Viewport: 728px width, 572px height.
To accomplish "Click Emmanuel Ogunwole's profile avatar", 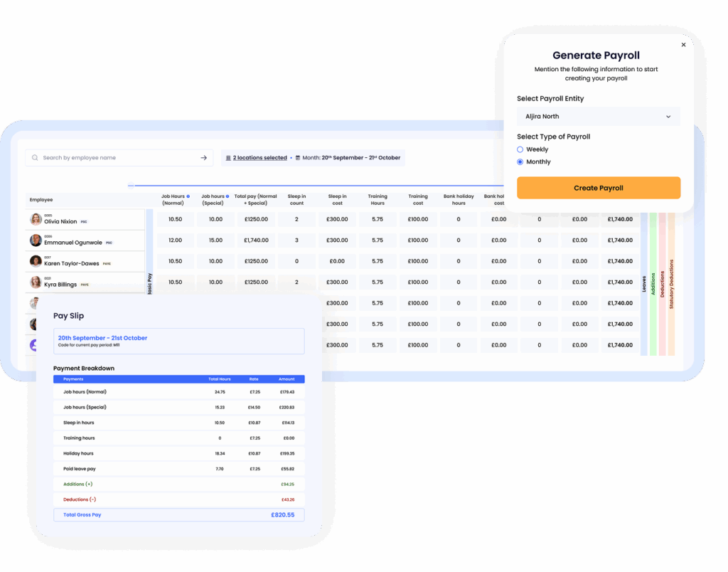I will tap(36, 240).
